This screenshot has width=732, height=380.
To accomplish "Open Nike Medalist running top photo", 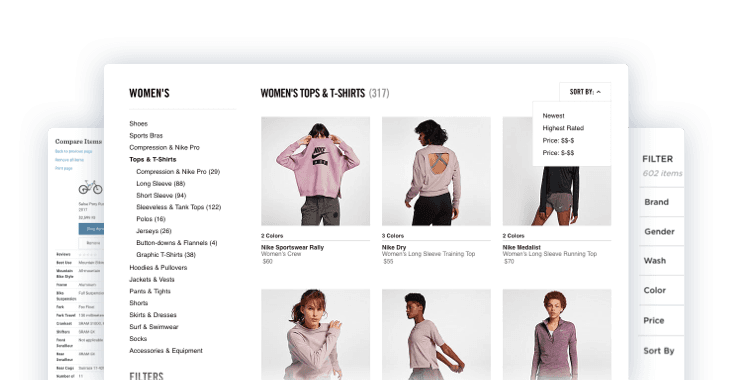I will click(x=557, y=171).
